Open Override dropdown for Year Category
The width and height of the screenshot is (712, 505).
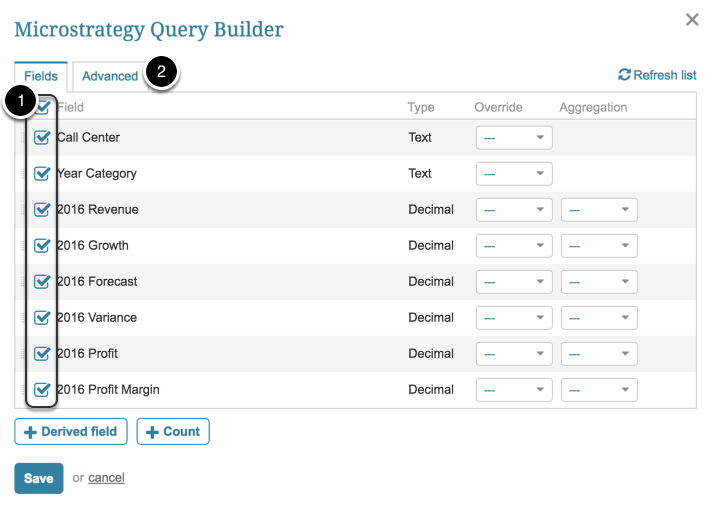(514, 173)
